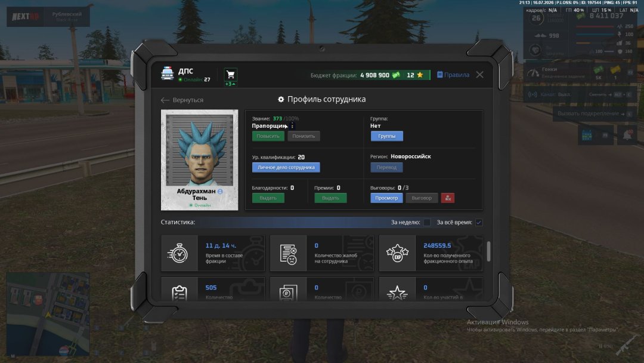The image size is (644, 363).
Task: Click the statistics panel scrollbar
Action: pos(488,251)
